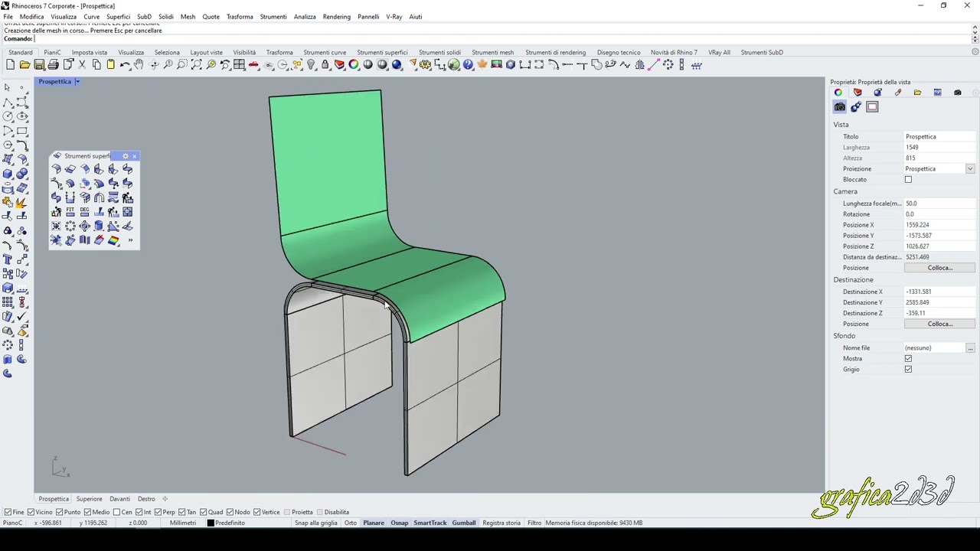Click the red car Named Views icon

coord(253,65)
